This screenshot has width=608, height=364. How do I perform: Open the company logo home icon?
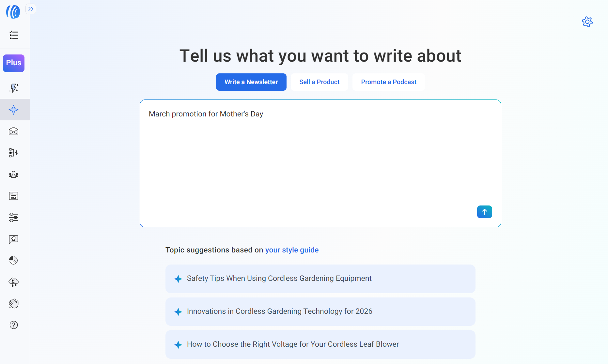(x=13, y=12)
